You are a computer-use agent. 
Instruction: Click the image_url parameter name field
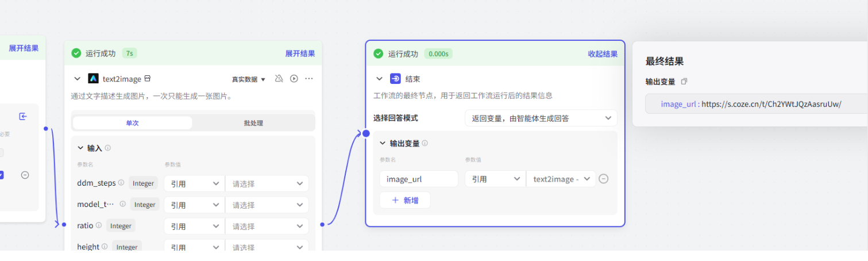(419, 179)
